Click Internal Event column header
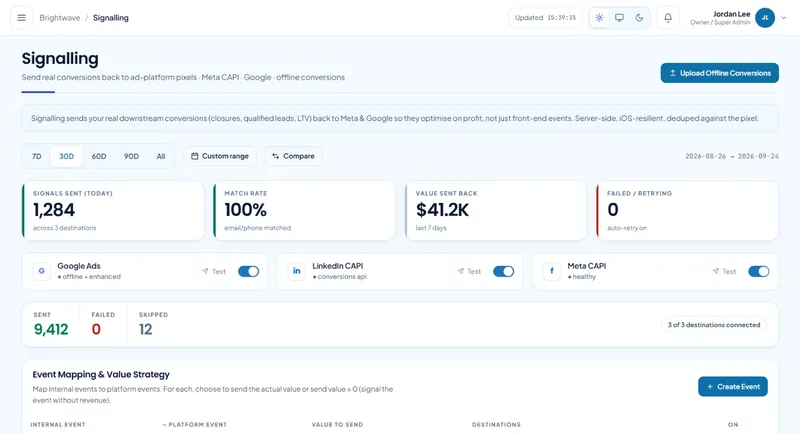This screenshot has width=800, height=434. tap(58, 424)
